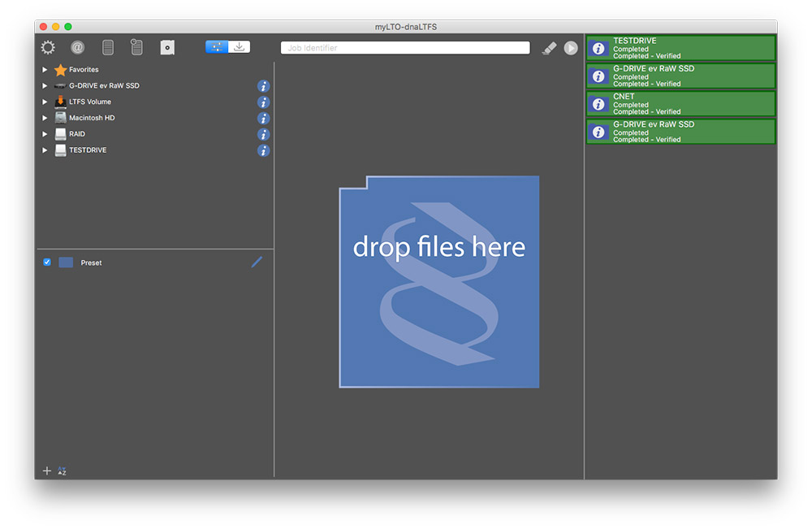Expand the RAID volume

(x=45, y=134)
